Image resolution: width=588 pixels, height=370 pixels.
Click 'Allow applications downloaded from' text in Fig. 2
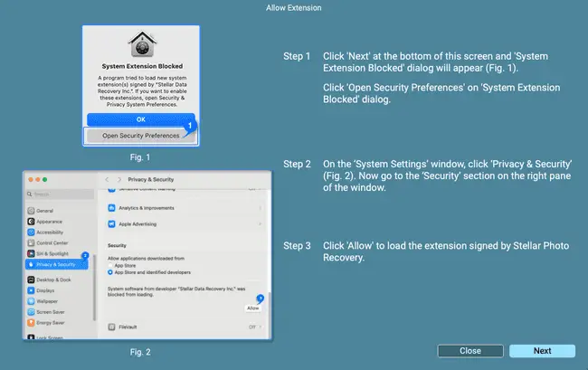146,259
